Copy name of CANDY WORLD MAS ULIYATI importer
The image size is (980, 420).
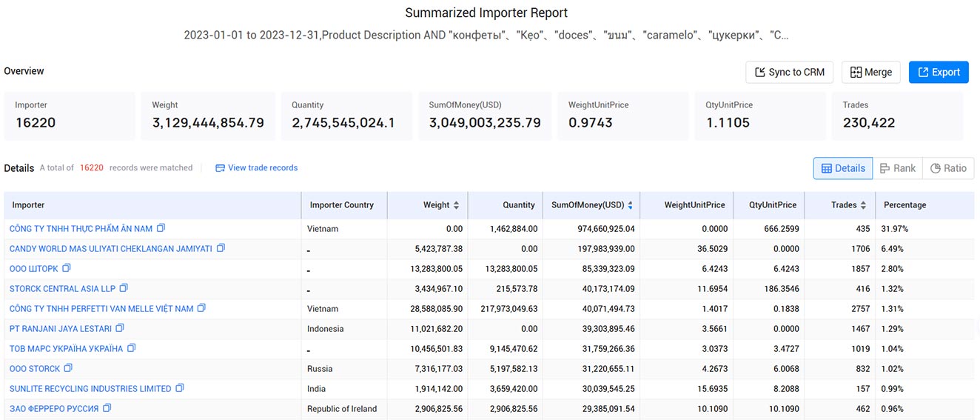221,248
